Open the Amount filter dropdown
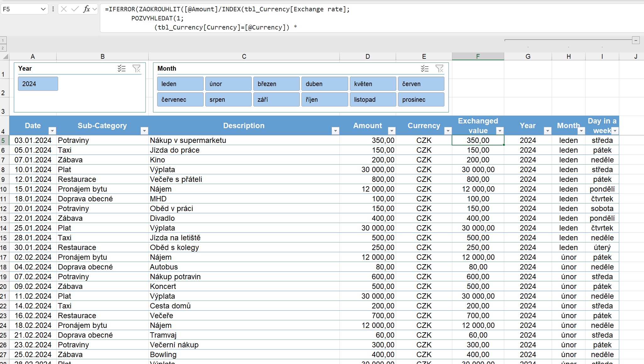 392,131
